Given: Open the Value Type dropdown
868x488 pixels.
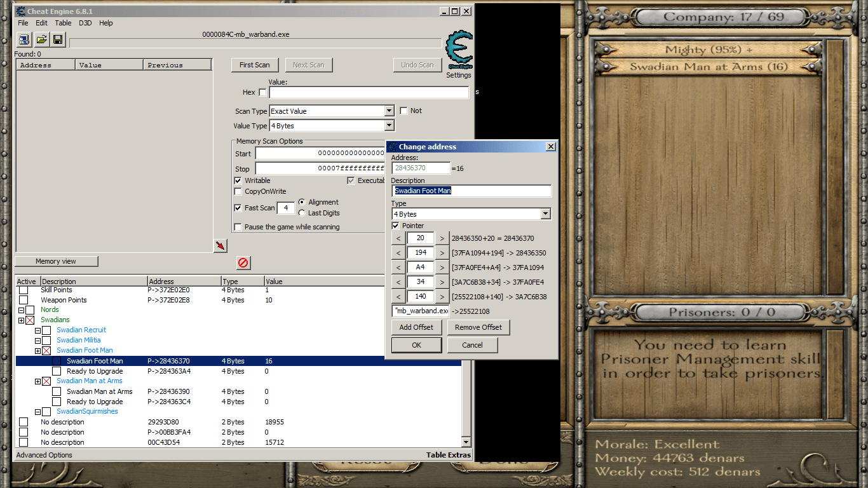Looking at the screenshot, I should (x=389, y=125).
